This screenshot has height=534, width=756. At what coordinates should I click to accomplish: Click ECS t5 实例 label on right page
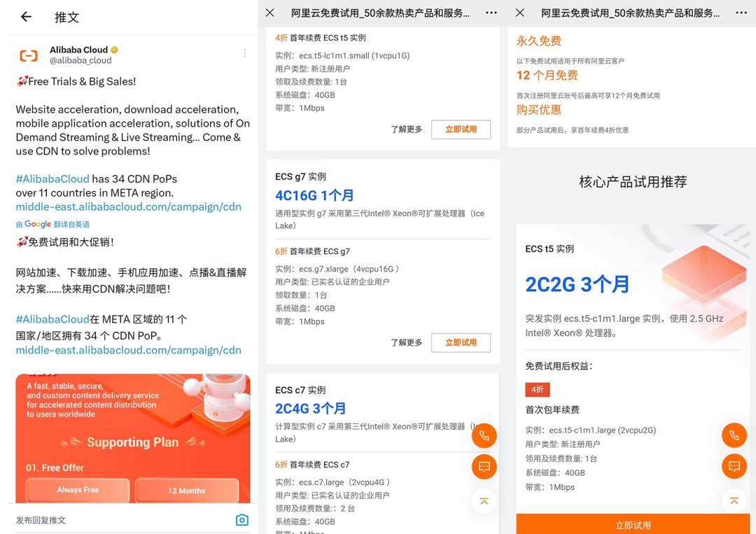click(x=549, y=248)
